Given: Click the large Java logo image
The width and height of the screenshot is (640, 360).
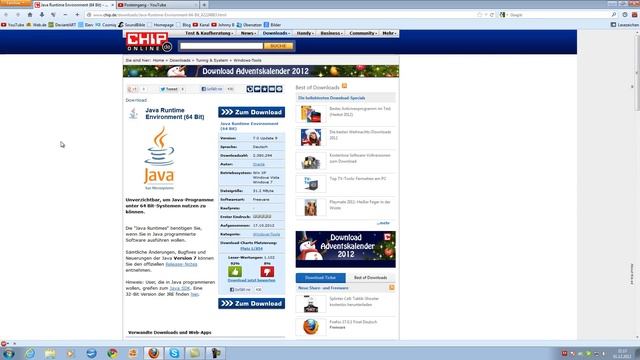Looking at the screenshot, I should point(159,158).
